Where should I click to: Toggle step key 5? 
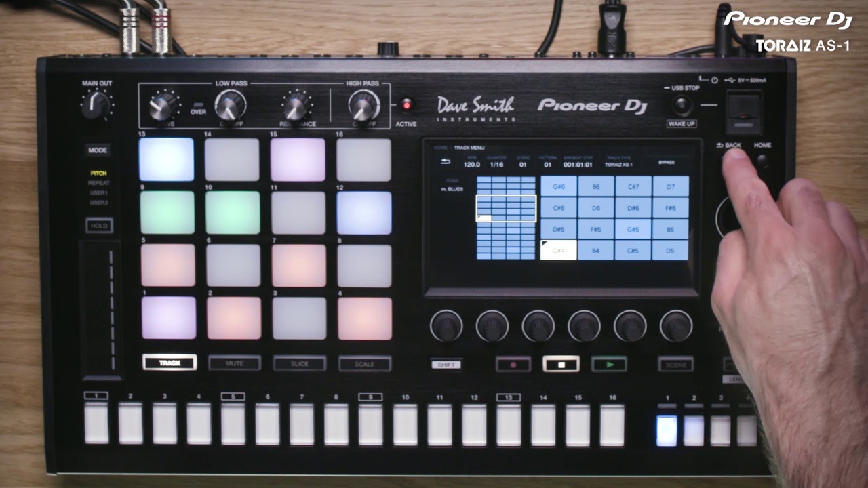point(233,424)
